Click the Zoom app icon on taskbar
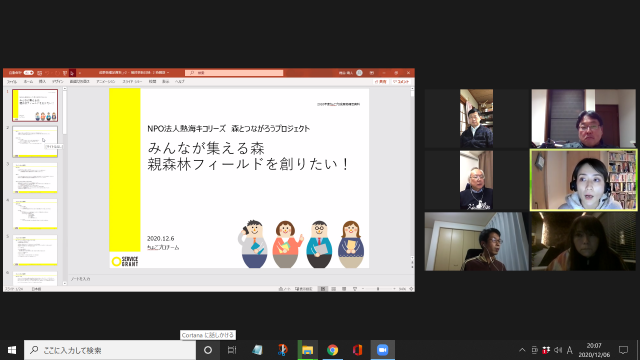This screenshot has height=360, width=640. [382, 350]
